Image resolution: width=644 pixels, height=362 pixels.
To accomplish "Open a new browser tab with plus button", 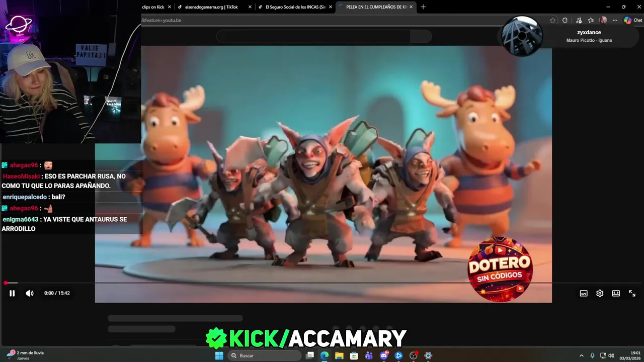I will coord(423,7).
